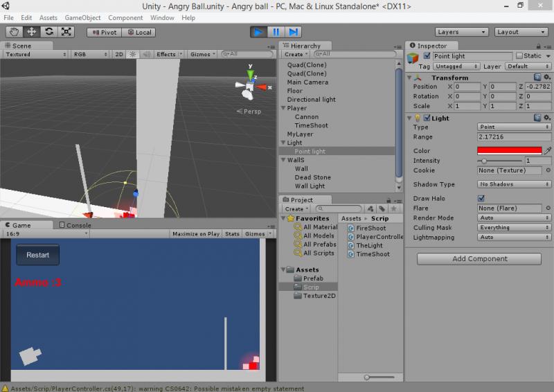This screenshot has width=554, height=392.
Task: Open Hierarchy Create menu
Action: click(x=296, y=54)
